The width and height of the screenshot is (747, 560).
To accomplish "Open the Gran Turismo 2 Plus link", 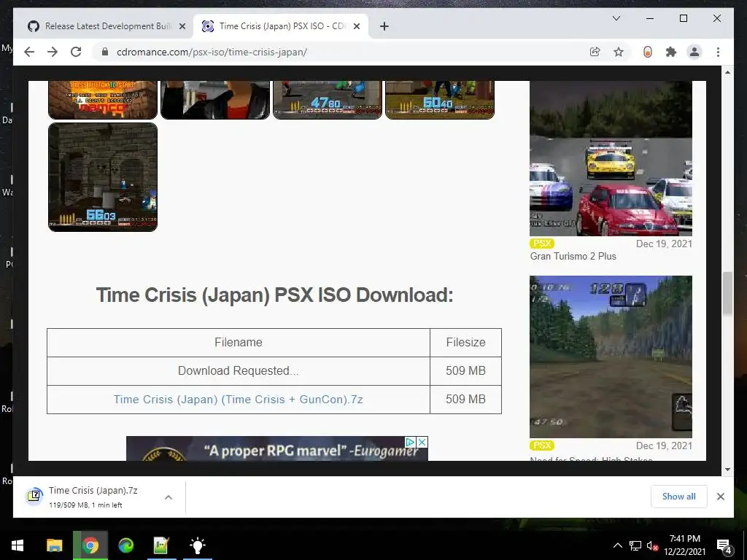I will 573,256.
